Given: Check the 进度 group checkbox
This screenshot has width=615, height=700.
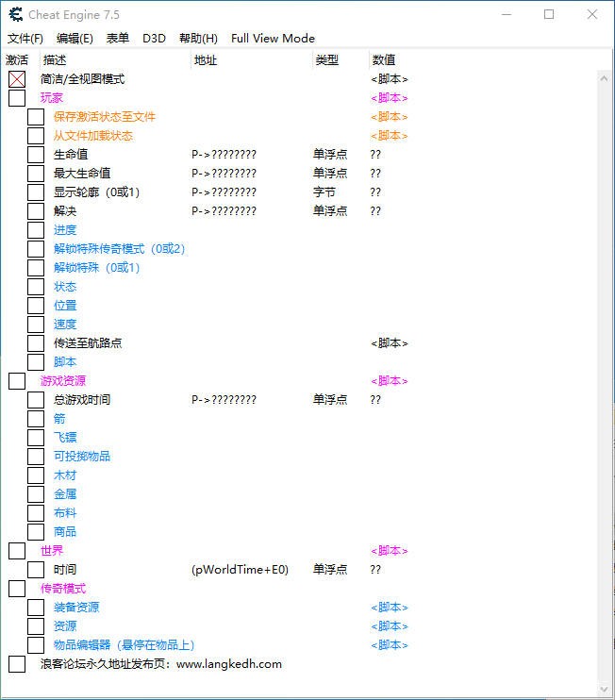Looking at the screenshot, I should pos(36,230).
